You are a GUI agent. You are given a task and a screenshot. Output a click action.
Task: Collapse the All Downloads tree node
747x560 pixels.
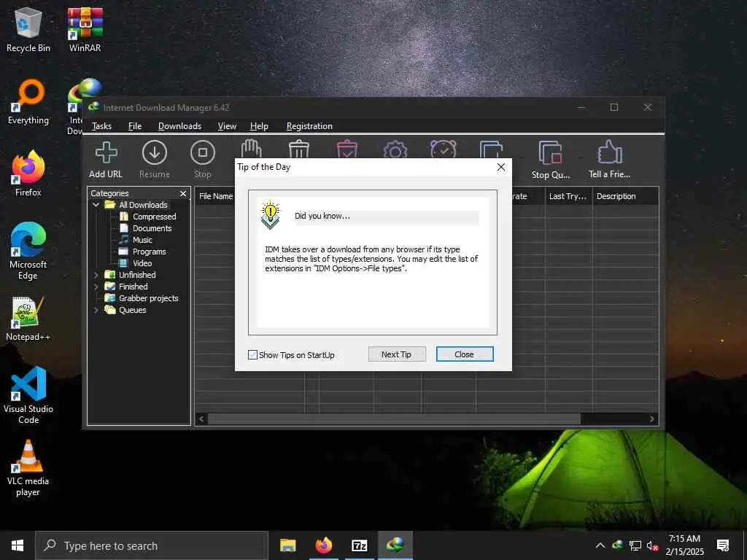pos(96,205)
